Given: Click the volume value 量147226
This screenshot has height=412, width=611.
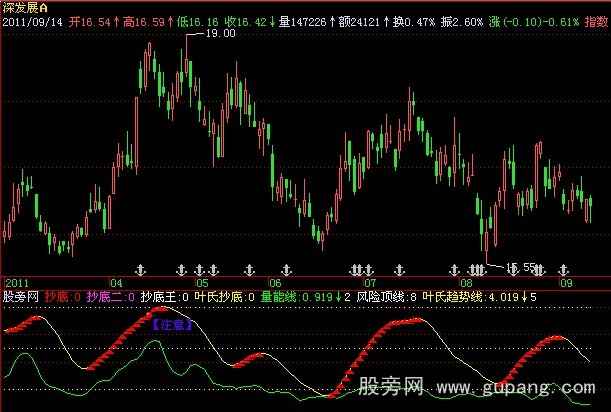Looking at the screenshot, I should (x=302, y=22).
